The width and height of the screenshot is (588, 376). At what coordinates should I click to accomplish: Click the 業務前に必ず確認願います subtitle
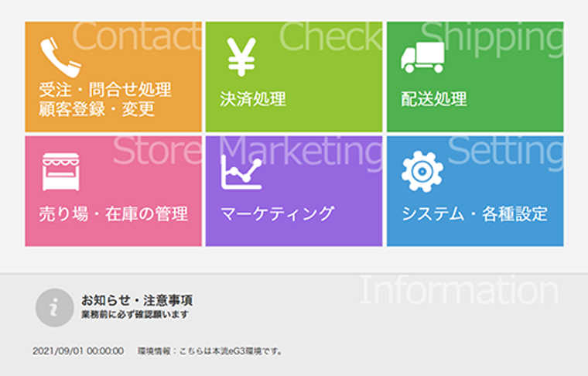pyautogui.click(x=135, y=315)
